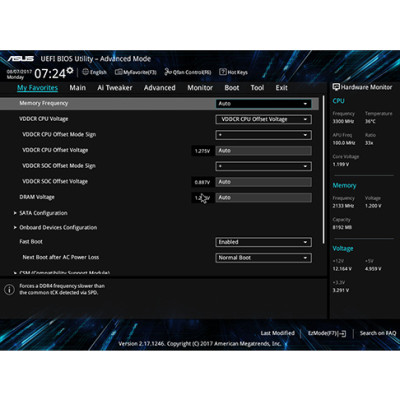Image resolution: width=400 pixels, height=400 pixels.
Task: Switch to EzMode(F7)
Action: click(327, 333)
